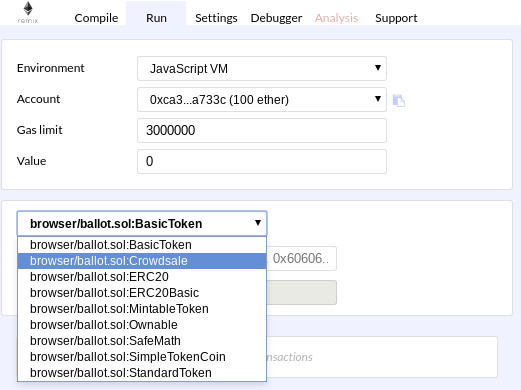Open the Compile tab

click(96, 18)
